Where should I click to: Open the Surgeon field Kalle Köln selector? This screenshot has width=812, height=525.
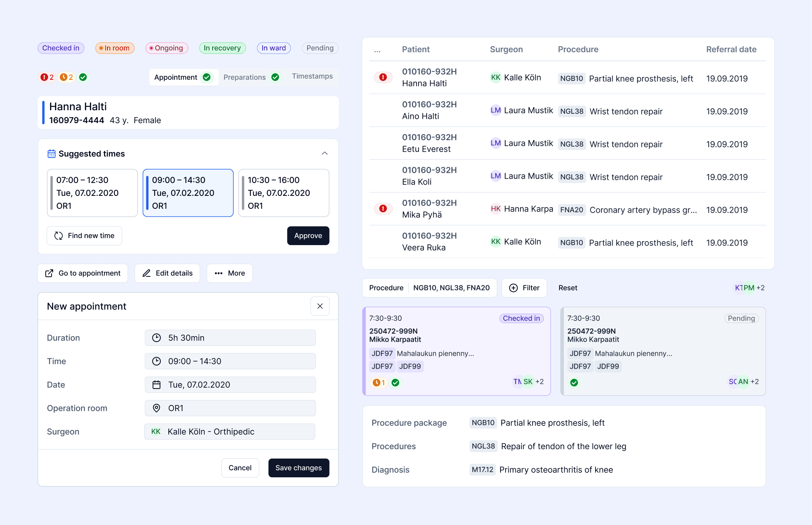[230, 432]
